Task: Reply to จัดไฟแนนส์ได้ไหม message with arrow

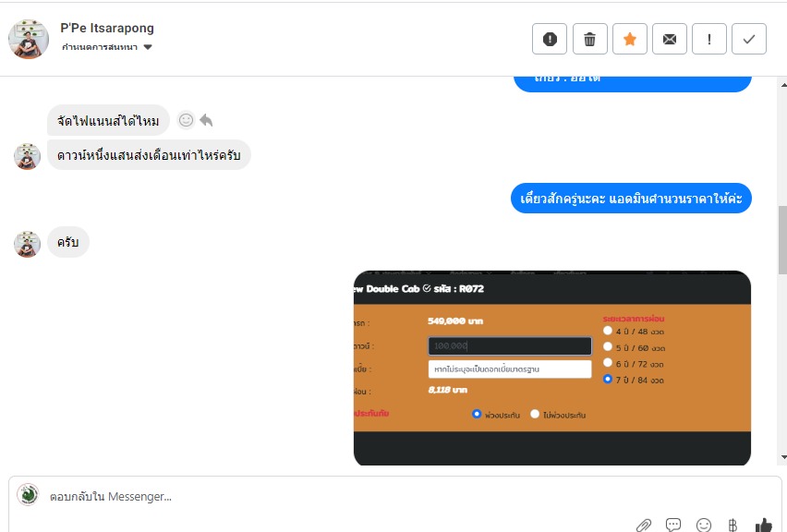Action: (206, 120)
